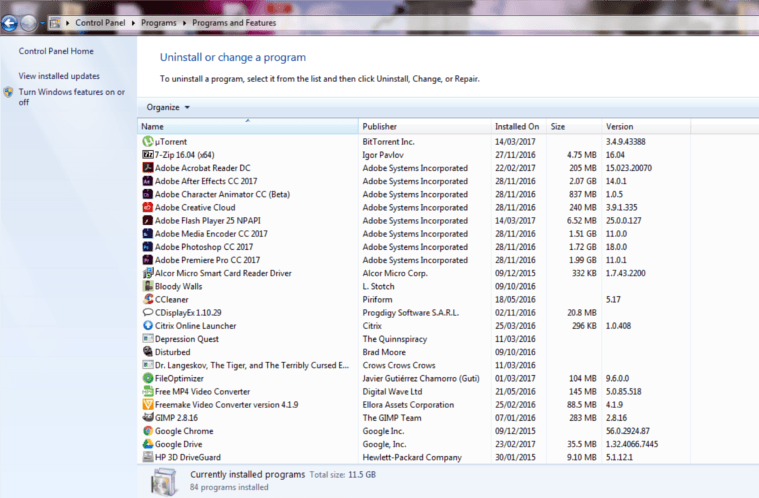
Task: Click publisher Progdigy Software S.A.R.L.
Action: pos(410,312)
